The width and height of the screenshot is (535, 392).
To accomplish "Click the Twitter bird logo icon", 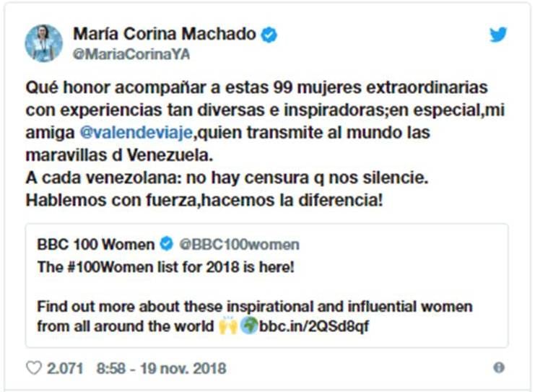I will (x=498, y=35).
